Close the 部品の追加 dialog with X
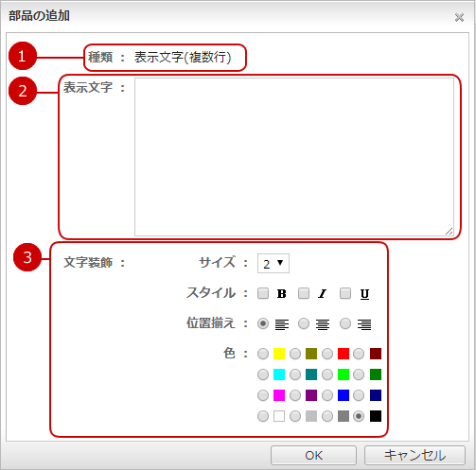Screen dimensions: 476x470 [x=459, y=17]
